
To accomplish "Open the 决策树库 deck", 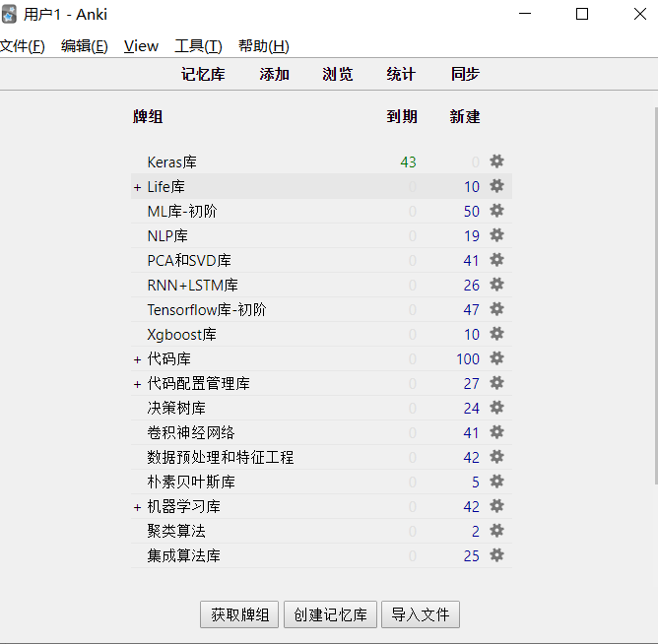I will pos(176,409).
